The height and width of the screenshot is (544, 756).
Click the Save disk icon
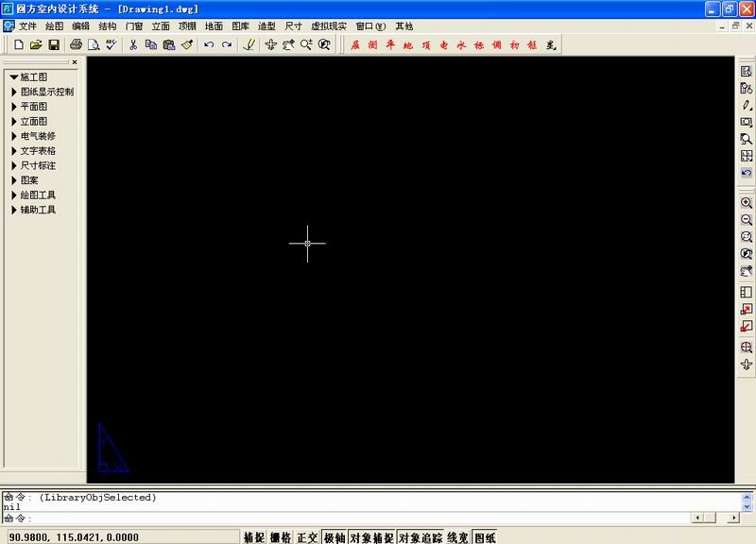coord(54,44)
